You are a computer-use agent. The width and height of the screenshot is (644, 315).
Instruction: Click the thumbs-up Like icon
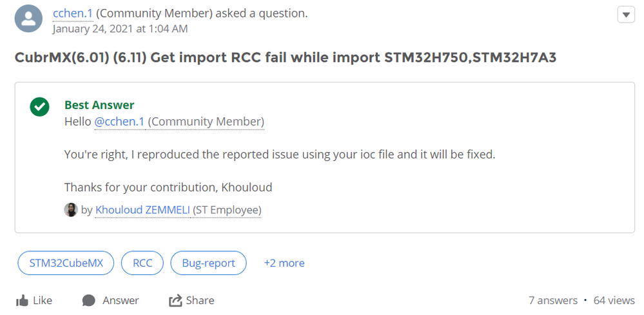(x=22, y=301)
